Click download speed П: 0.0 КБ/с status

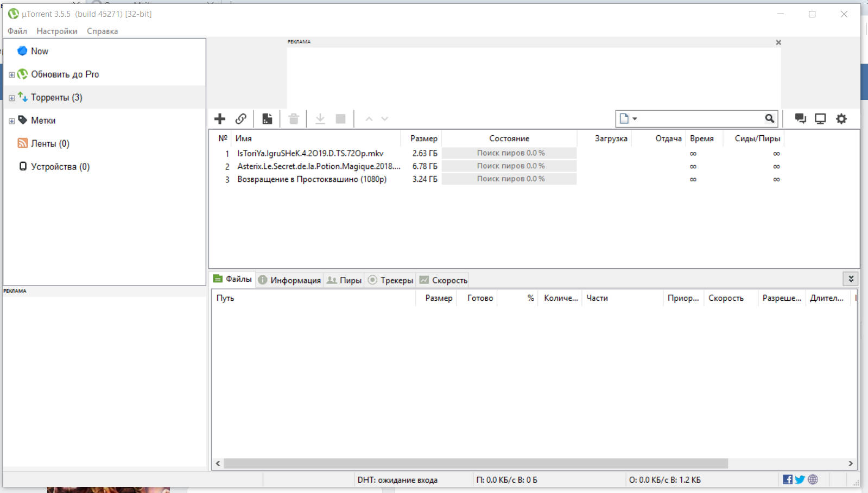pos(506,480)
